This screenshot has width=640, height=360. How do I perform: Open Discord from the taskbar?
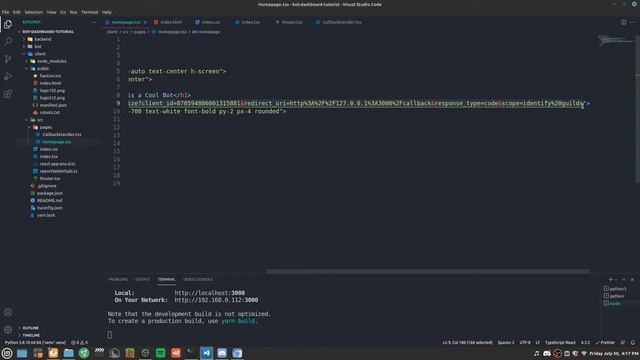[222, 353]
